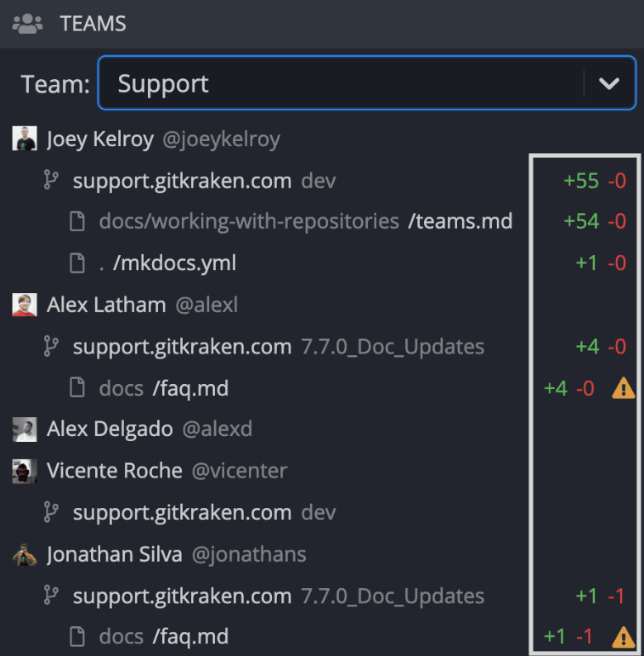644x656 pixels.
Task: Open the Team dropdown chevron
Action: [x=609, y=83]
